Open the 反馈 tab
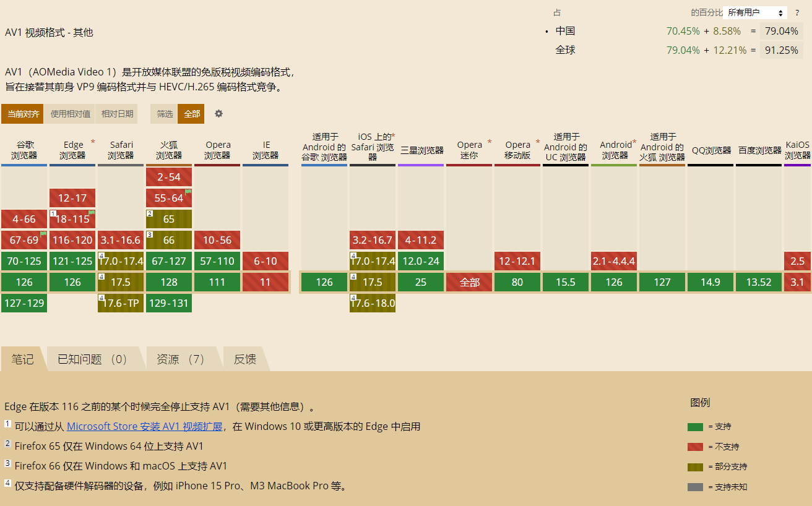 (x=245, y=359)
